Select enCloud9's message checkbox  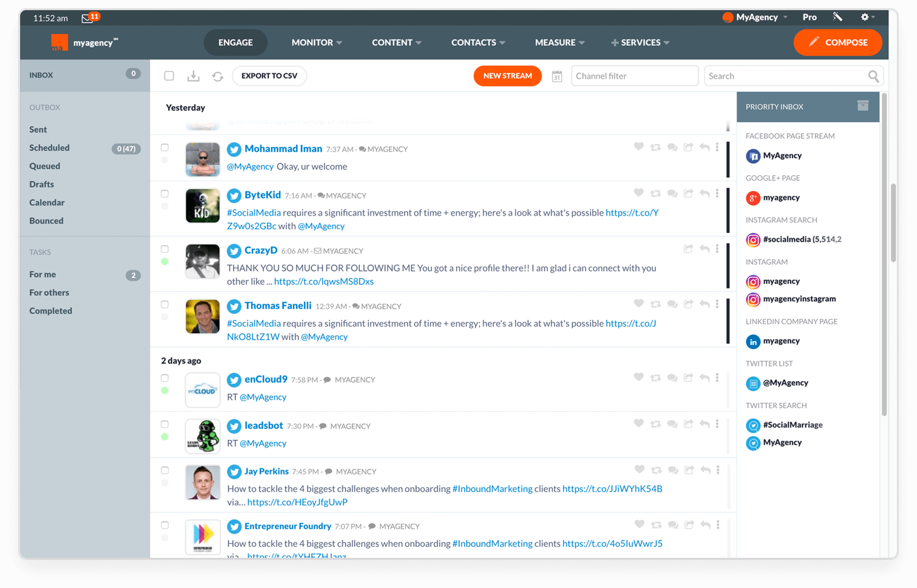coord(165,378)
